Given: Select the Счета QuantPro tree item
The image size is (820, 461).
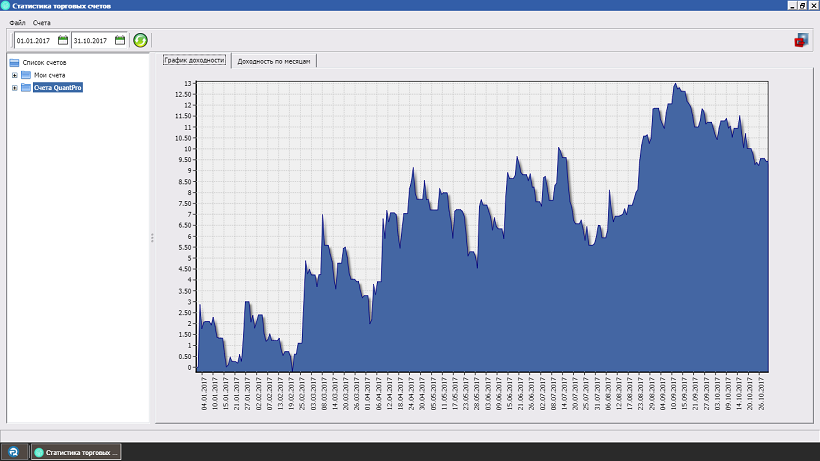Looking at the screenshot, I should (x=58, y=87).
